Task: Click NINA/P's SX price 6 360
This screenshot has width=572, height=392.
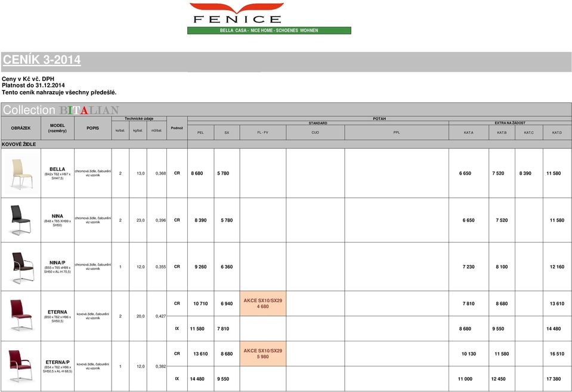Action: tap(227, 267)
